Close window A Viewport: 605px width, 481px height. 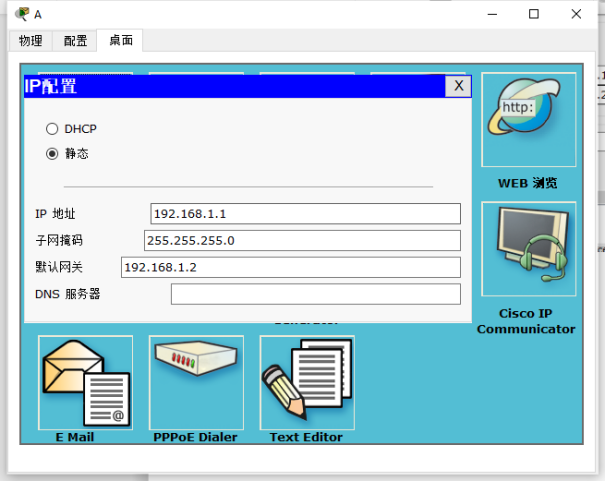tap(576, 14)
